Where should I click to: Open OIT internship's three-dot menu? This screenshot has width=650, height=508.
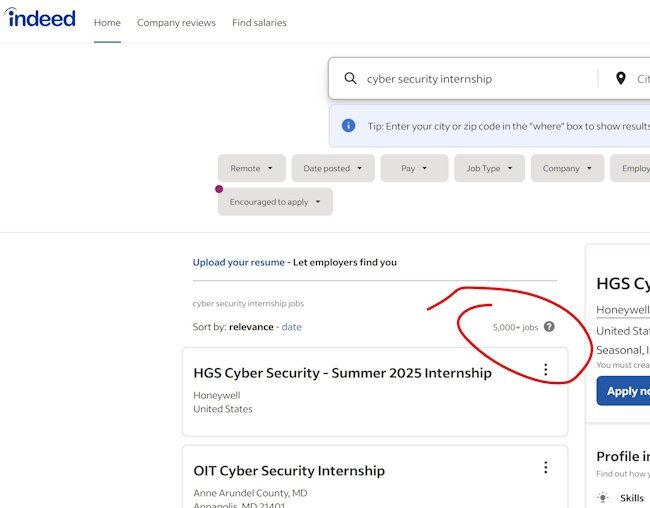pos(545,467)
